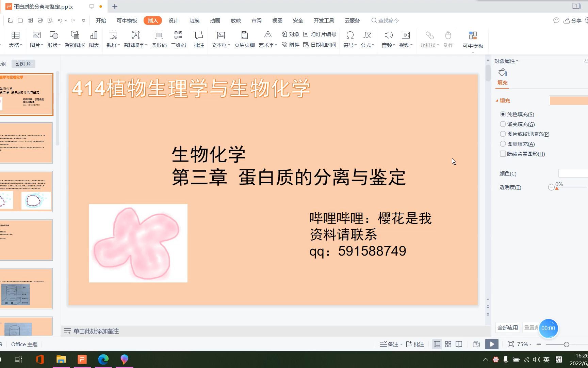Select Pattern fill (图案填充) radio

pos(503,144)
